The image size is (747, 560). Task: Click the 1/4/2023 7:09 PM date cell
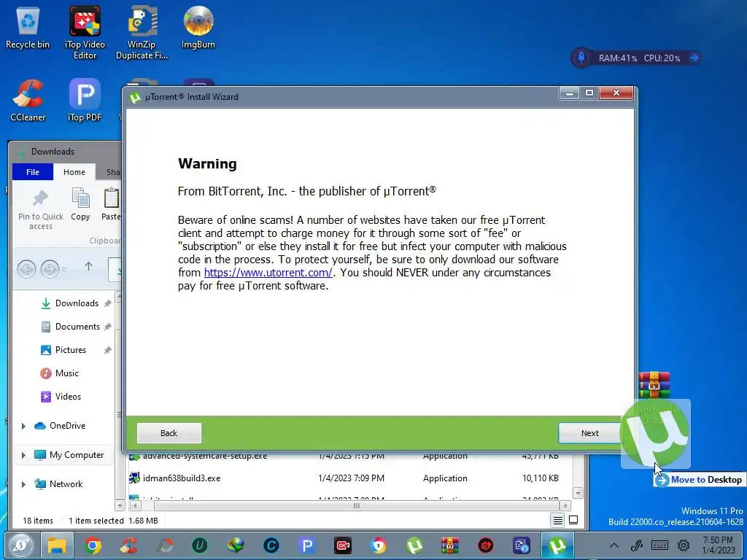pyautogui.click(x=351, y=478)
